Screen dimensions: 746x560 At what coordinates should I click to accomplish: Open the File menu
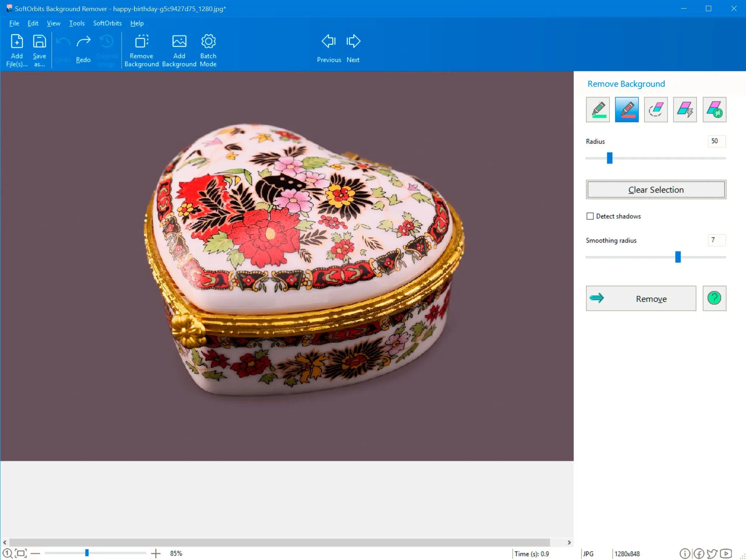[14, 23]
